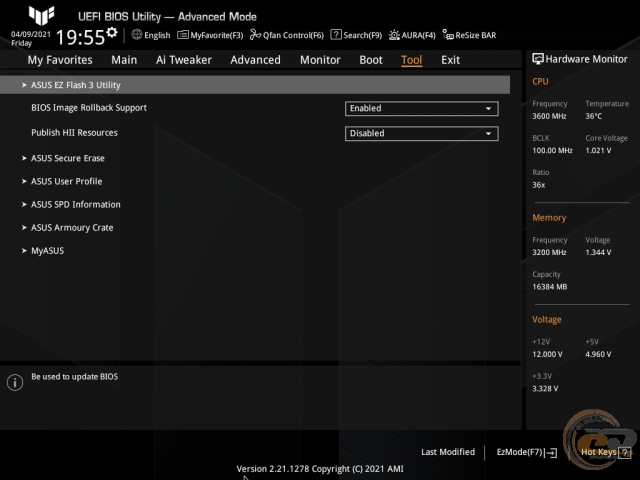The height and width of the screenshot is (480, 640).
Task: Switch to the Monitor tab
Action: click(x=320, y=60)
